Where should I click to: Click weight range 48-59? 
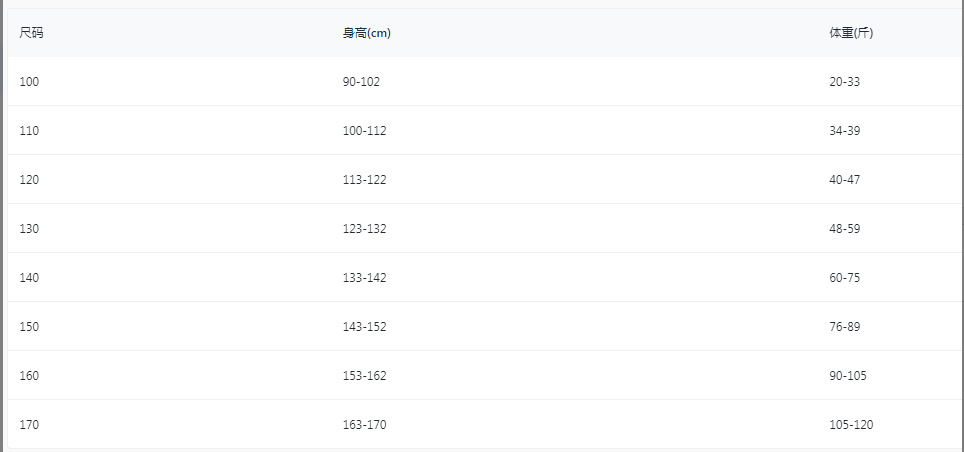[844, 229]
